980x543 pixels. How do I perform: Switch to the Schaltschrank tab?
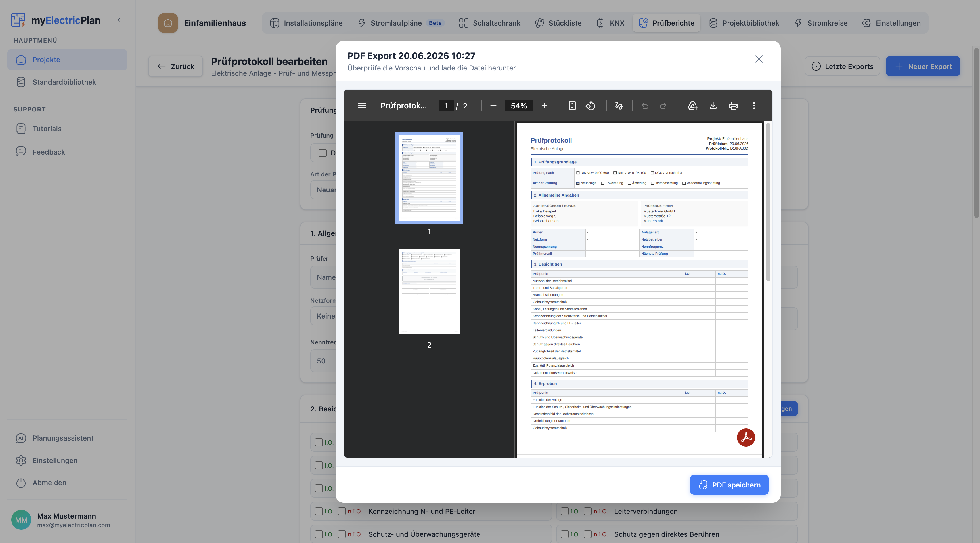pos(489,23)
